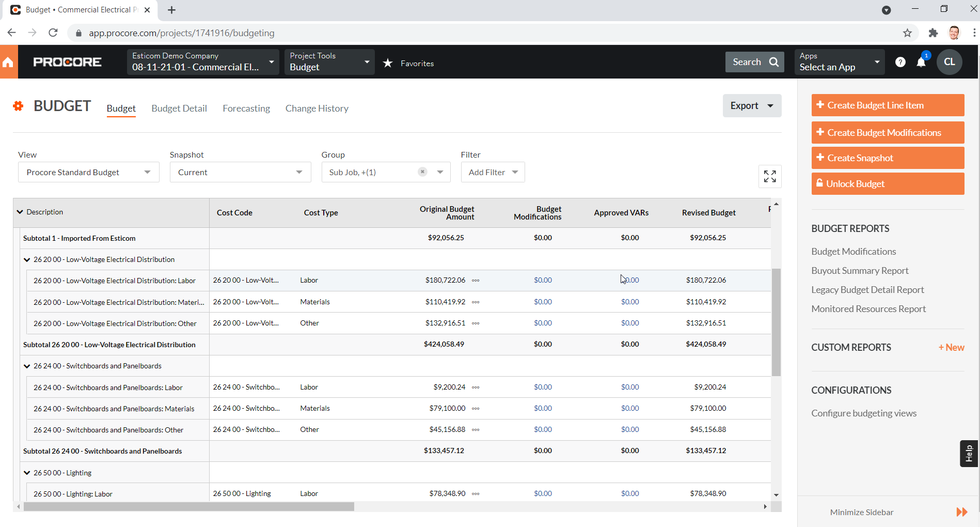Viewport: 980px width, 527px height.
Task: Open the Select an App dropdown
Action: 840,62
